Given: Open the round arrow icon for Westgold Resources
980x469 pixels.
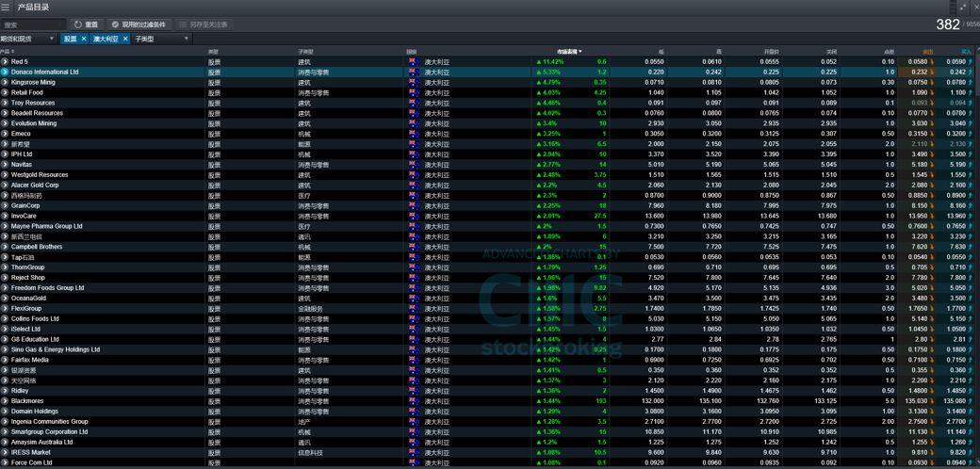Looking at the screenshot, I should pos(5,175).
